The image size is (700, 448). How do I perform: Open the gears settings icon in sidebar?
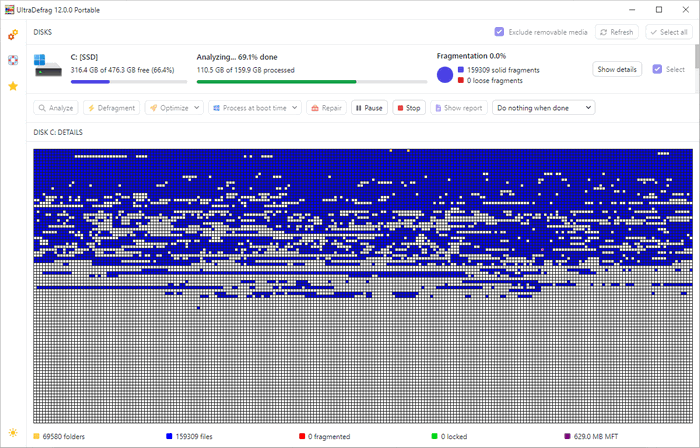click(x=13, y=34)
